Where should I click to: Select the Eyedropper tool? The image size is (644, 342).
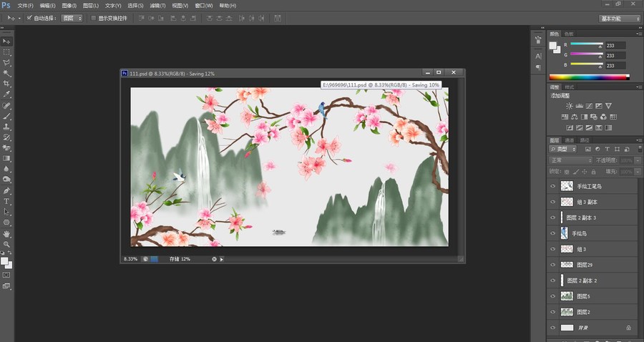pyautogui.click(x=6, y=94)
